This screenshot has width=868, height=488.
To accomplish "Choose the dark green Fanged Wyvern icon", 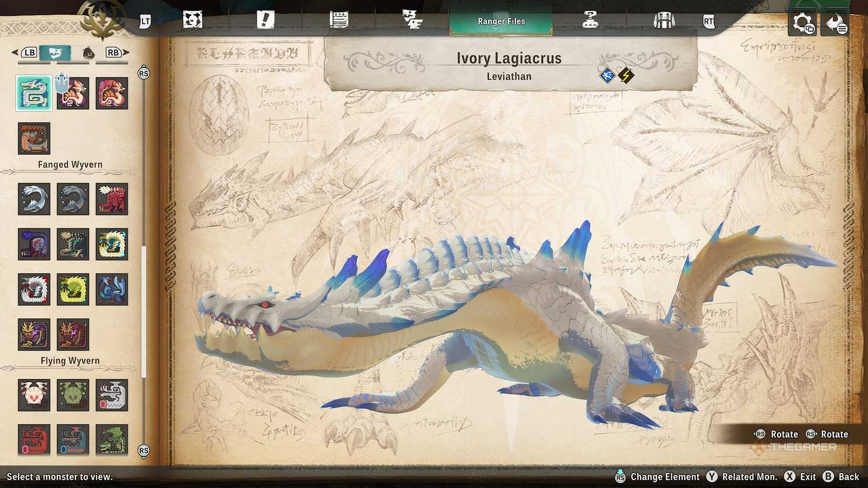I will (x=73, y=244).
